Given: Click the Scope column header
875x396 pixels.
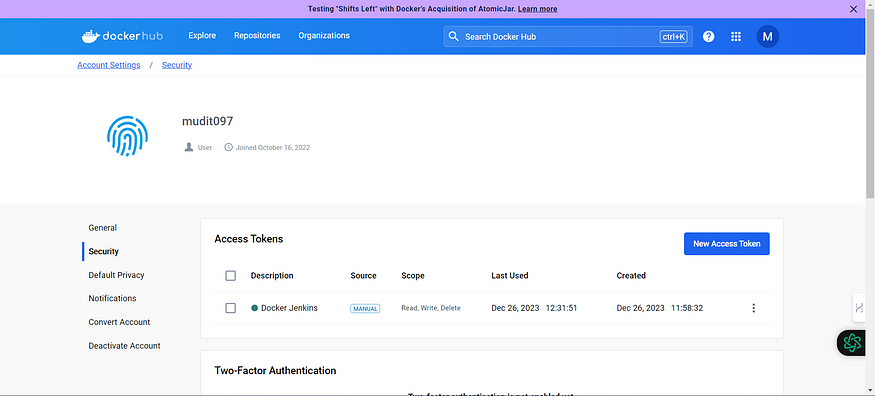Looking at the screenshot, I should (413, 276).
